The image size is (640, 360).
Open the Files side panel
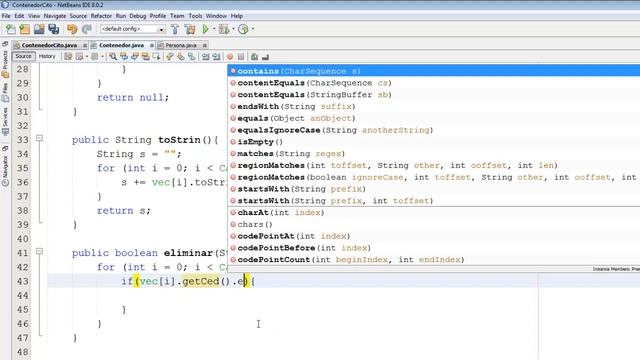click(x=5, y=92)
